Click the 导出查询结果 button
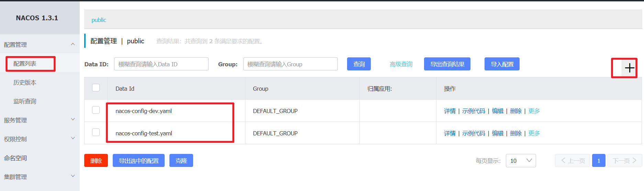Viewport: 644px width, 191px height. (447, 64)
